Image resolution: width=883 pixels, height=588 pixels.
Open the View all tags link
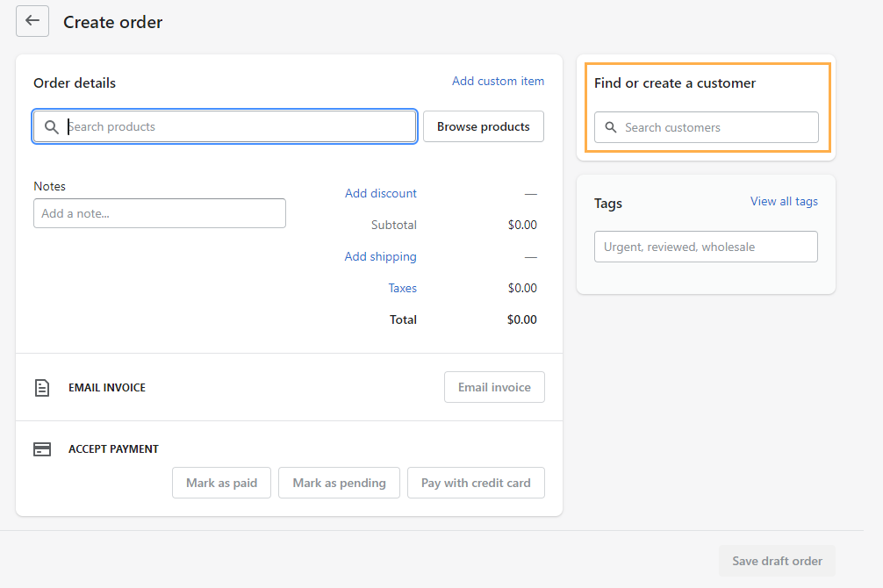pos(784,202)
